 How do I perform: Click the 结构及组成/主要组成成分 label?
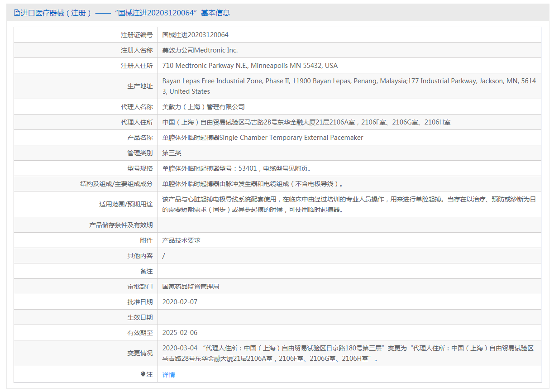click(116, 184)
